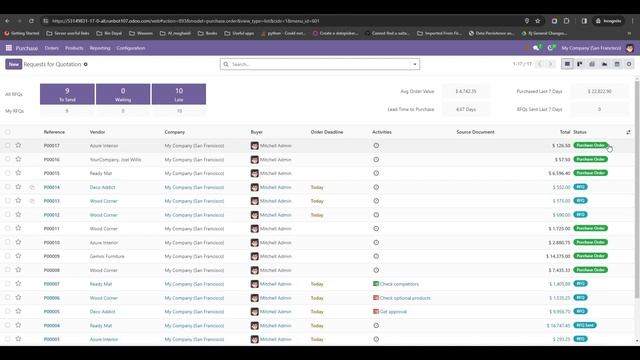Switch to list view
This screenshot has height=360, width=640.
567,64
